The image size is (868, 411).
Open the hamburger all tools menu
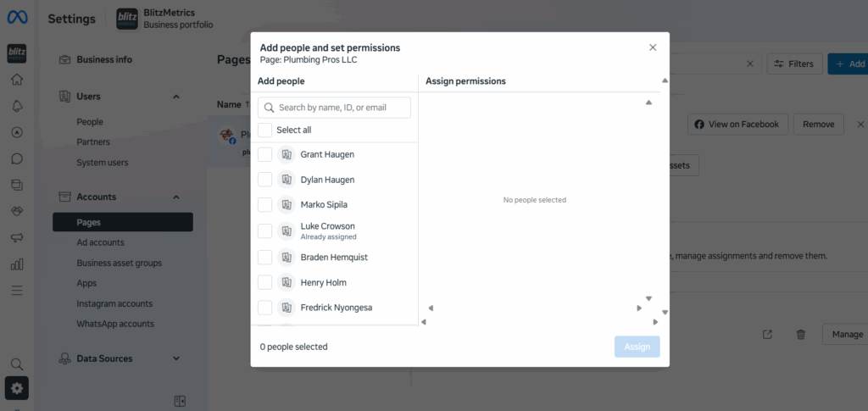coord(17,290)
